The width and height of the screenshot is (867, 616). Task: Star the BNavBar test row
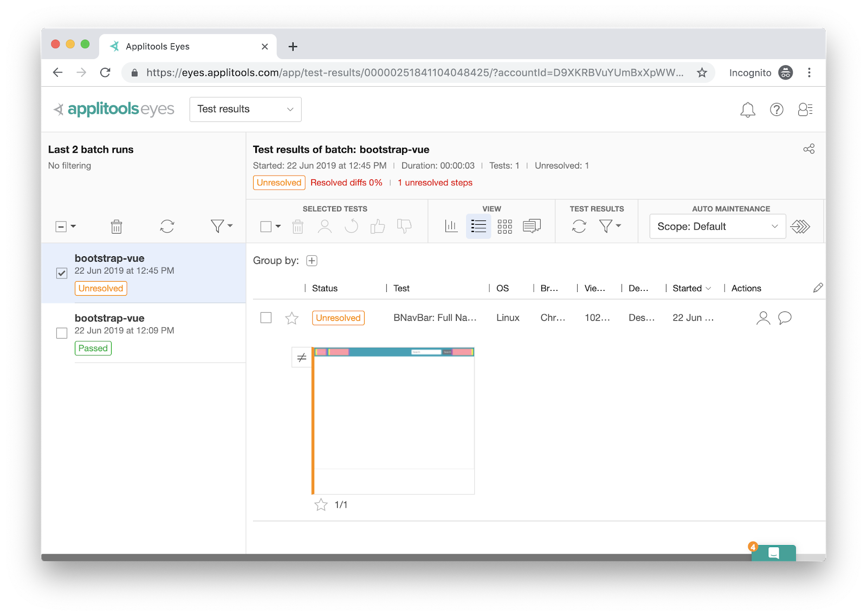pyautogui.click(x=292, y=319)
